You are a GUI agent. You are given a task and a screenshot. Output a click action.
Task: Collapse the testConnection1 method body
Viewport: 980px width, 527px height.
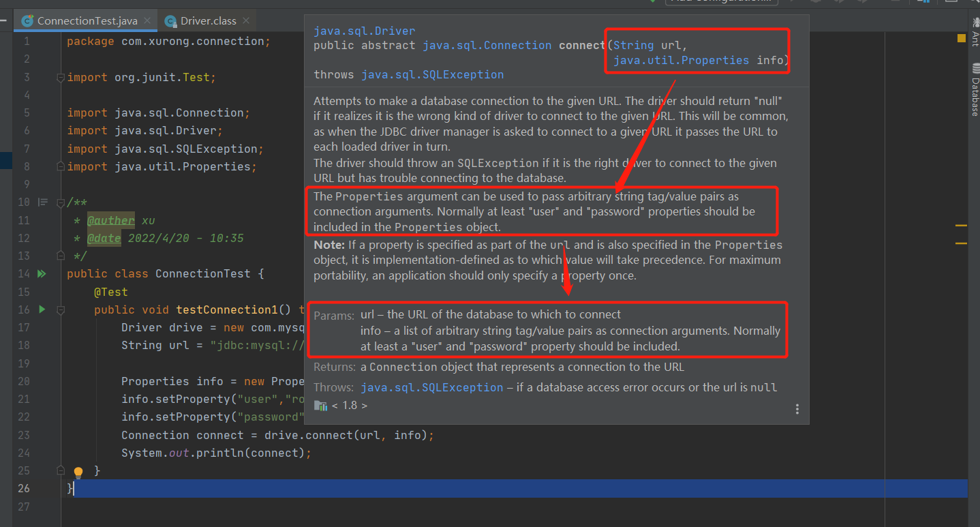[x=61, y=310]
